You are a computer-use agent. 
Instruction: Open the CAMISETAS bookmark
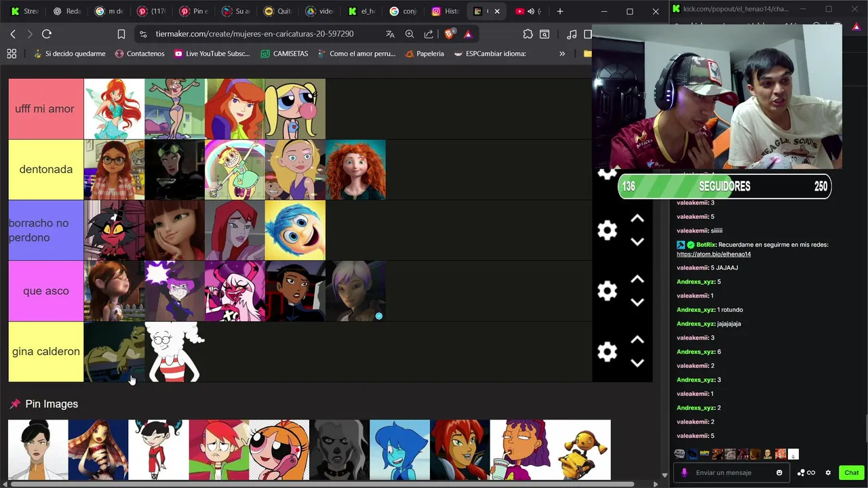point(284,54)
